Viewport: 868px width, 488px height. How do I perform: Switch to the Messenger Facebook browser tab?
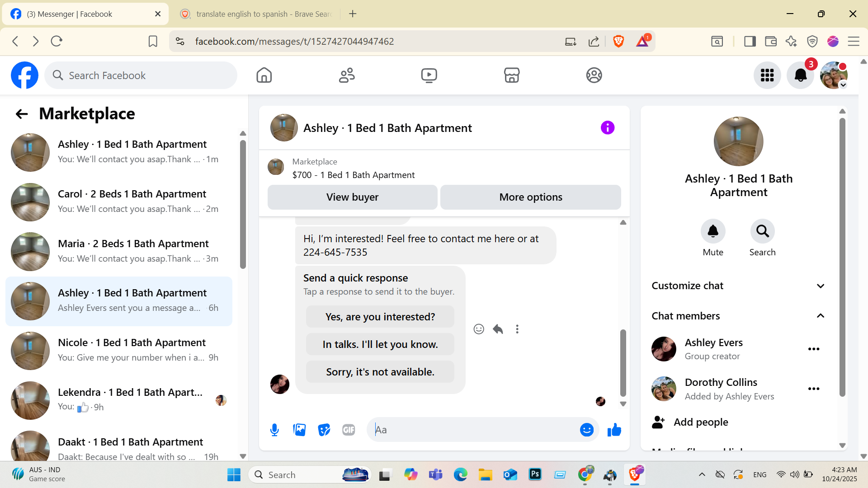click(x=85, y=14)
